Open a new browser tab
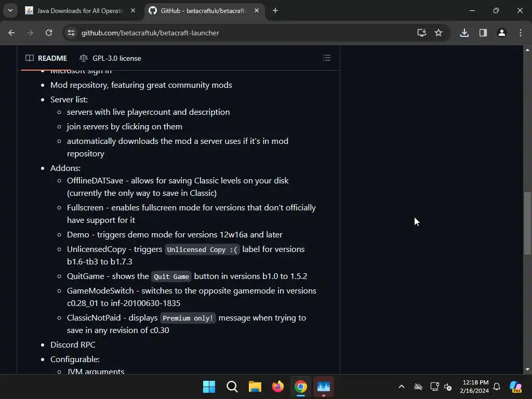This screenshot has width=532, height=399. (x=275, y=10)
